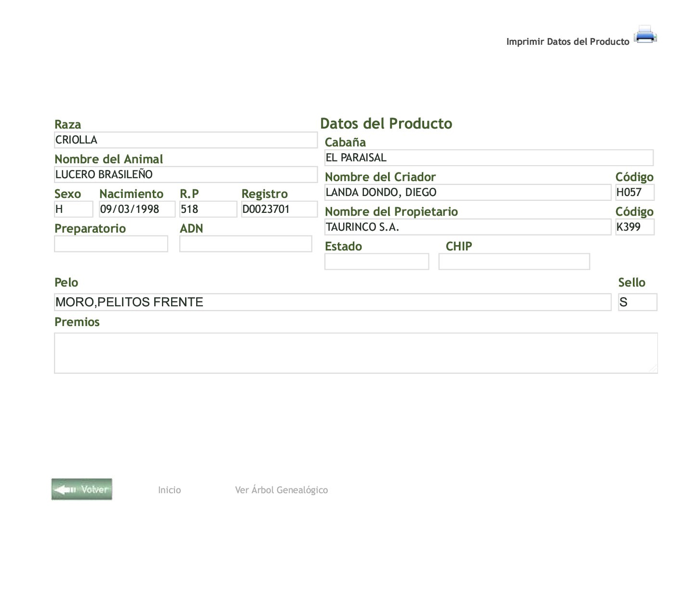This screenshot has height=616, width=696.
Task: Select the Nombre del Animal field
Action: coord(186,175)
